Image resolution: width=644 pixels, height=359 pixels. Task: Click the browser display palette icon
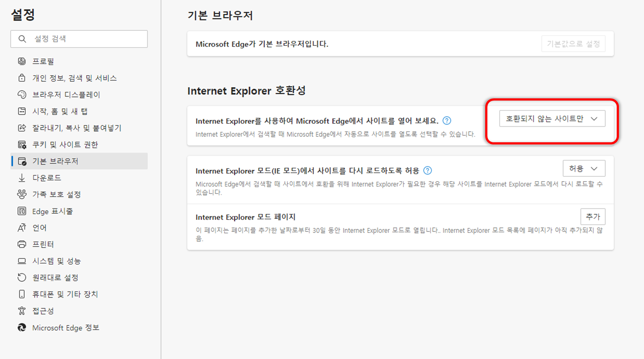tap(22, 94)
